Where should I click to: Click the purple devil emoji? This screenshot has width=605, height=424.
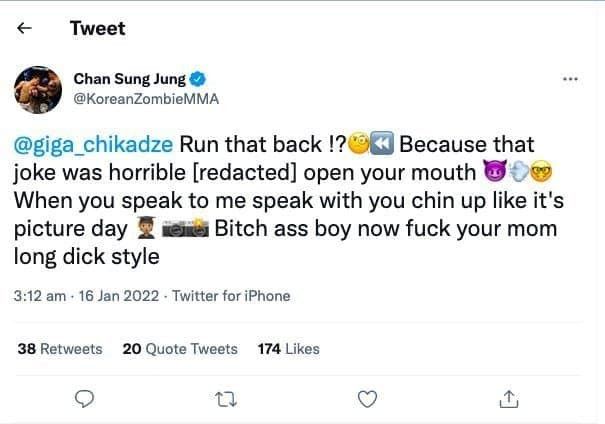click(494, 172)
